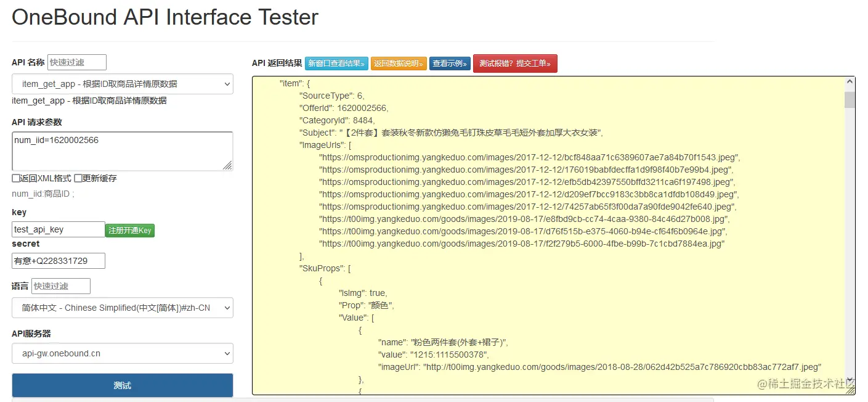This screenshot has height=402, width=868.
Task: Click the key field with test_api_key
Action: (x=59, y=229)
